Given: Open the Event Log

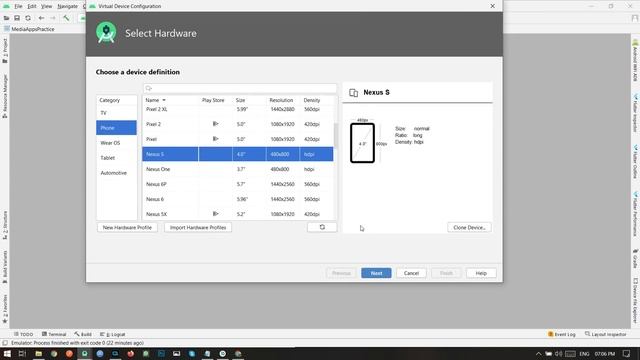Looking at the screenshot, I should 562,334.
